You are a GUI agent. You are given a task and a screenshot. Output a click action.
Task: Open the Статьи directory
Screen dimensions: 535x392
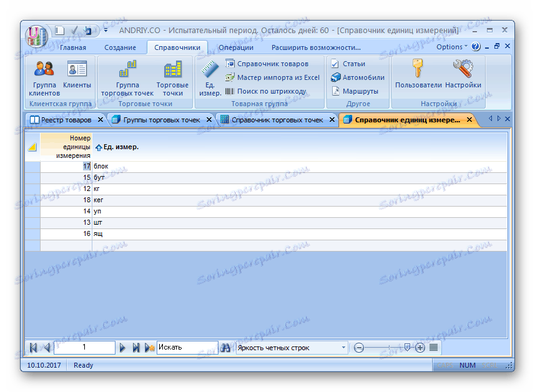click(348, 64)
